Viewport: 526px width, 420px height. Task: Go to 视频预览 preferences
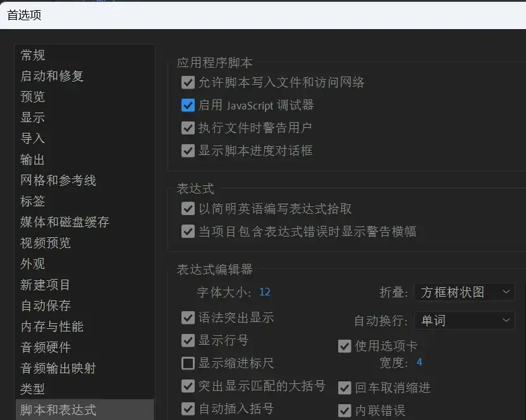point(46,243)
